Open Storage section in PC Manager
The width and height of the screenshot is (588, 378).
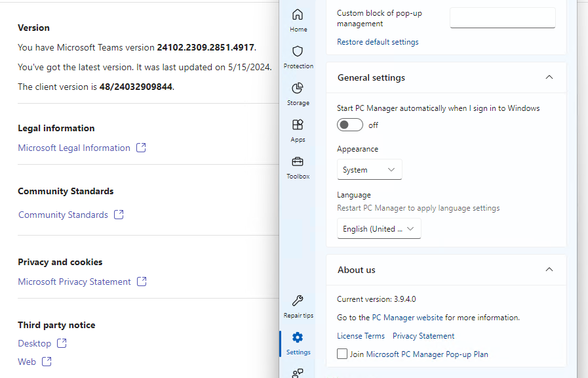[298, 94]
